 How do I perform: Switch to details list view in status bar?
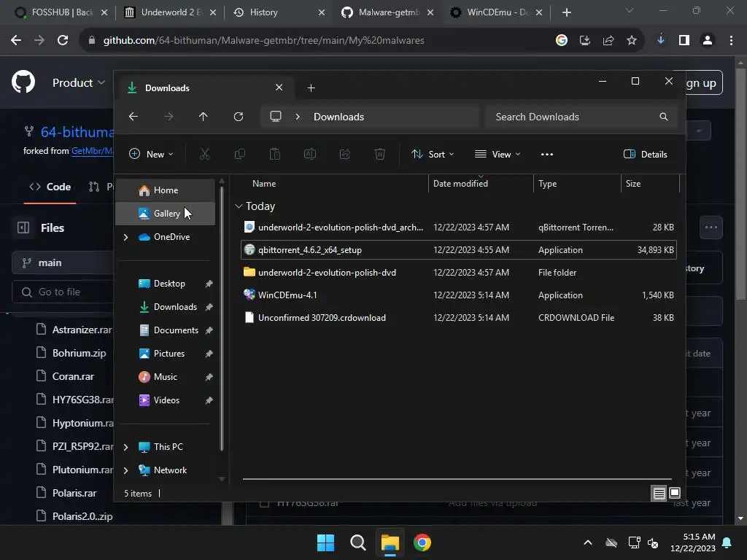tap(659, 494)
